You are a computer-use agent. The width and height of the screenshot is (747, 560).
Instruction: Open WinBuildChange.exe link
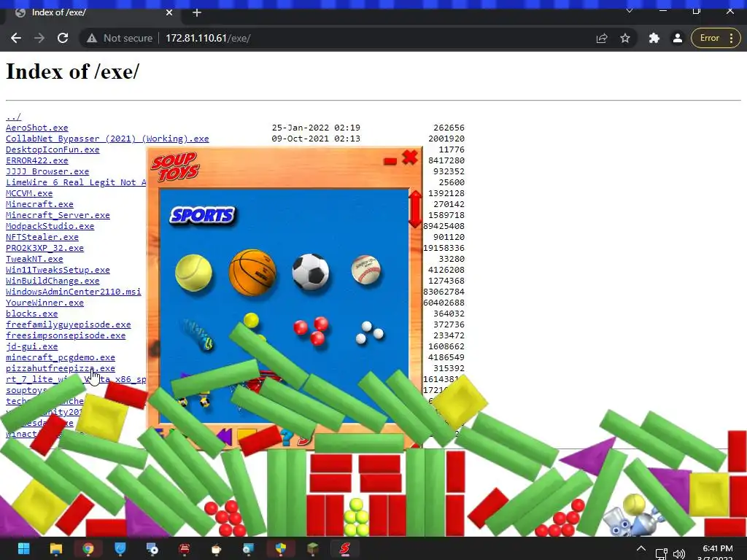pyautogui.click(x=53, y=281)
